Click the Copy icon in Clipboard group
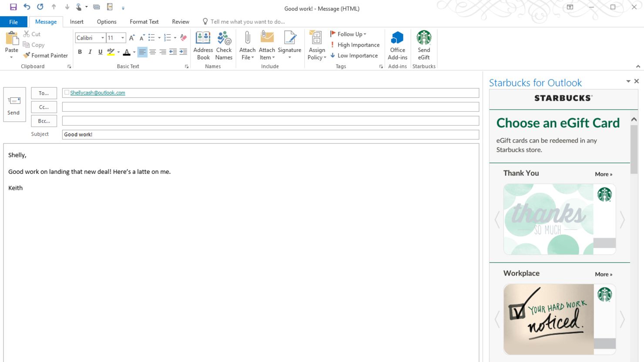The image size is (644, 362). click(x=27, y=45)
